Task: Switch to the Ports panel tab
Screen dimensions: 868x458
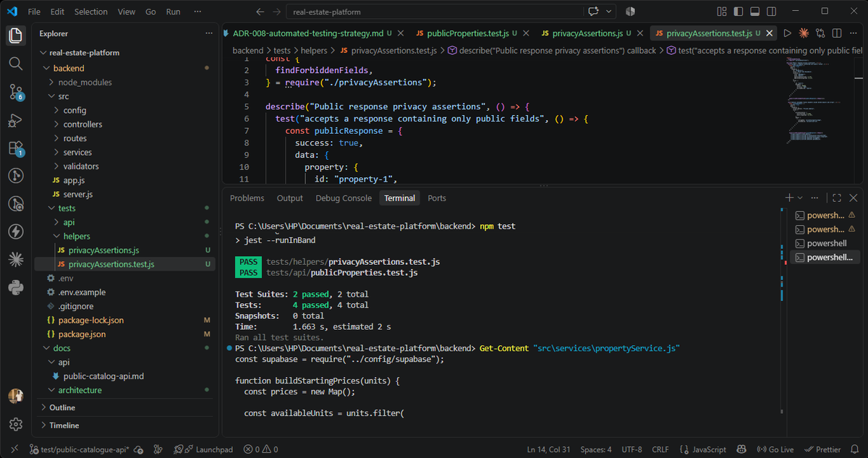Action: tap(437, 198)
